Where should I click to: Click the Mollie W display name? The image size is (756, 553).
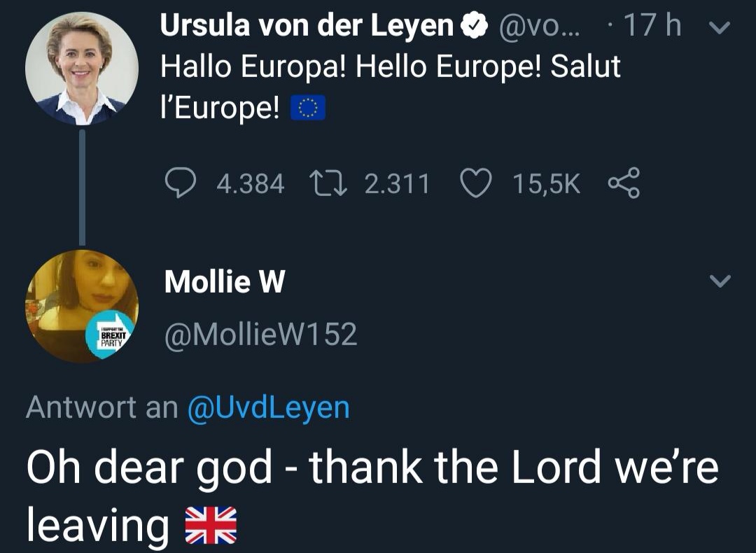click(x=225, y=282)
